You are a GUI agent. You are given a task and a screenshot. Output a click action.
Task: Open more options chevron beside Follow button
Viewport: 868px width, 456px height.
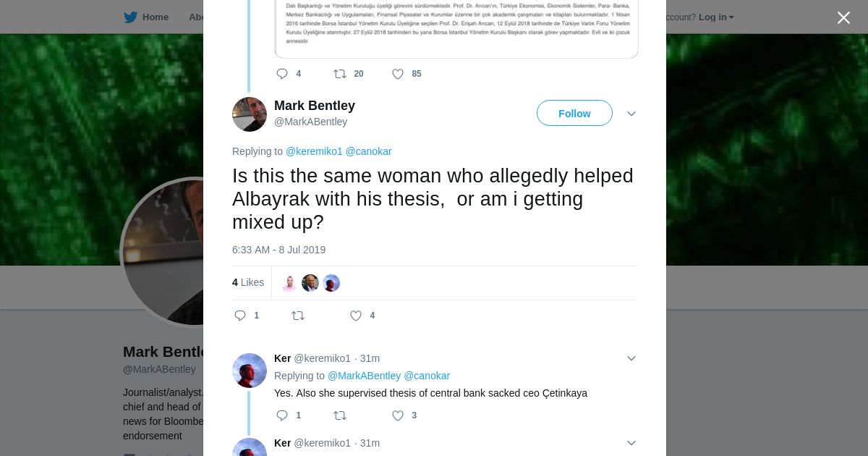631,114
